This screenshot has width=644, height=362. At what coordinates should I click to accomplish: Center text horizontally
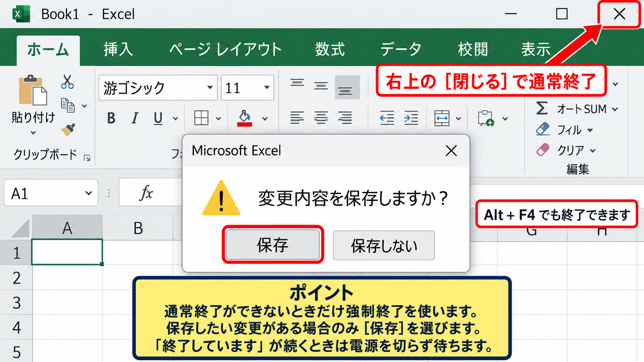(x=321, y=117)
